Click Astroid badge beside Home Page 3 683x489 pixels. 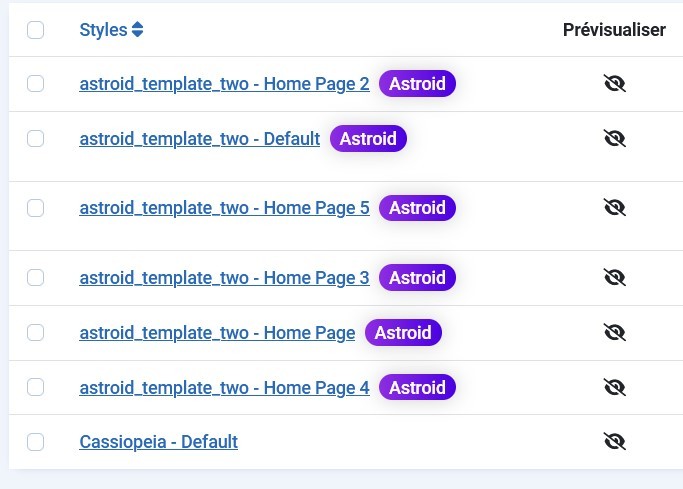coord(417,277)
